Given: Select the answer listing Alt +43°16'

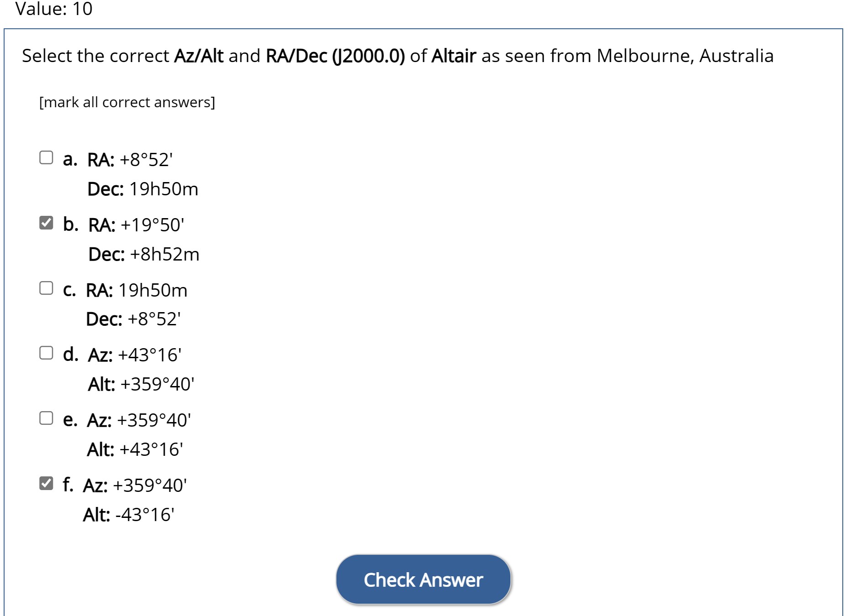Looking at the screenshot, I should 46,418.
